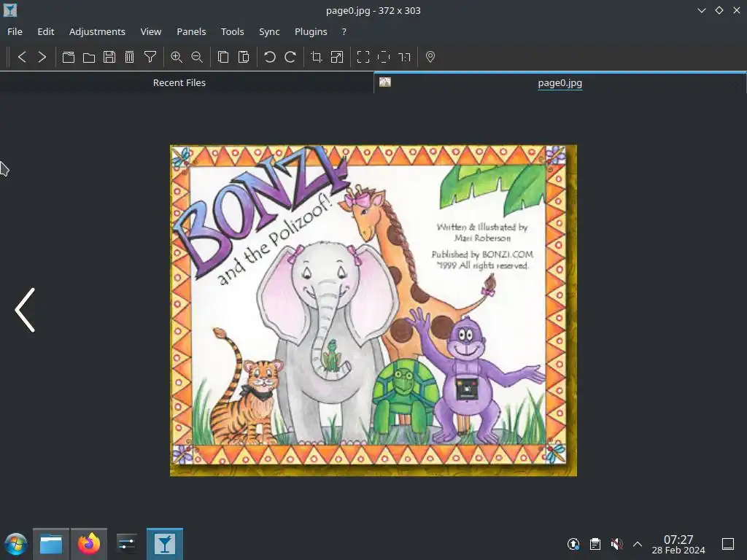747x560 pixels.
Task: Open the Resize image tool
Action: click(337, 57)
